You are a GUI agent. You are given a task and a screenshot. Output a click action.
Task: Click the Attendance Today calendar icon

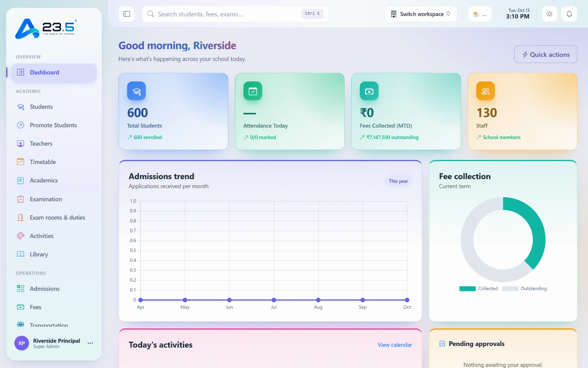[x=253, y=91]
